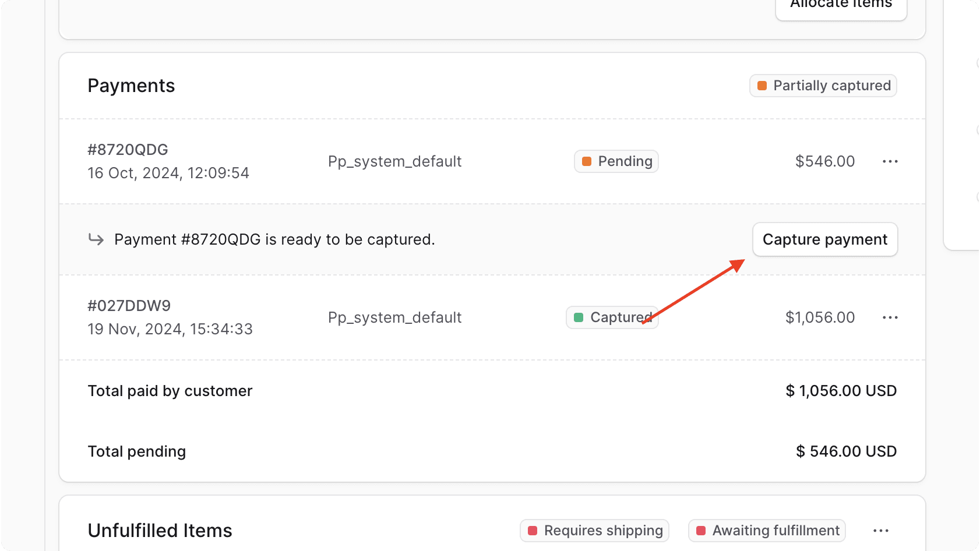Screen dimensions: 980x551
Task: Select the Pending badge on payment #8720QDG
Action: click(616, 161)
